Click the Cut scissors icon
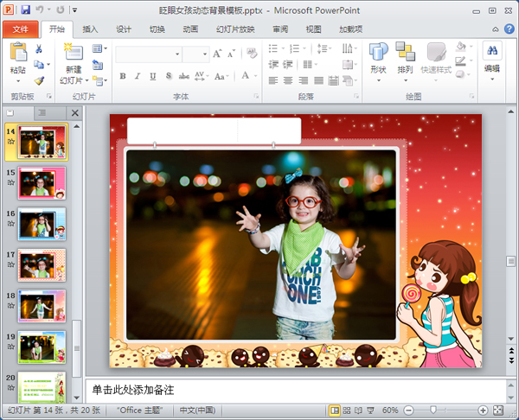Screen dimensions: 519x420 pos(39,49)
